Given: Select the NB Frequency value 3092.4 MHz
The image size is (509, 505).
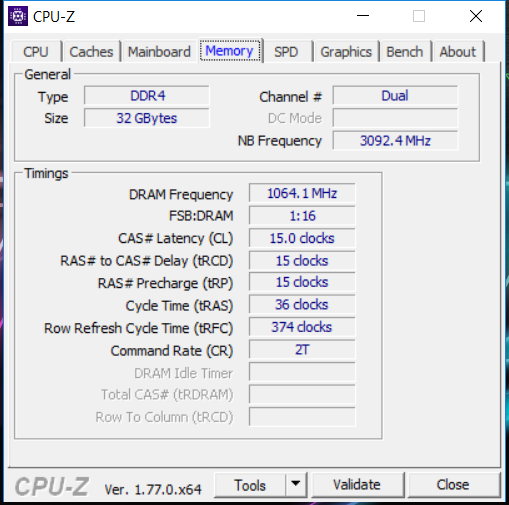Looking at the screenshot, I should pyautogui.click(x=395, y=141).
